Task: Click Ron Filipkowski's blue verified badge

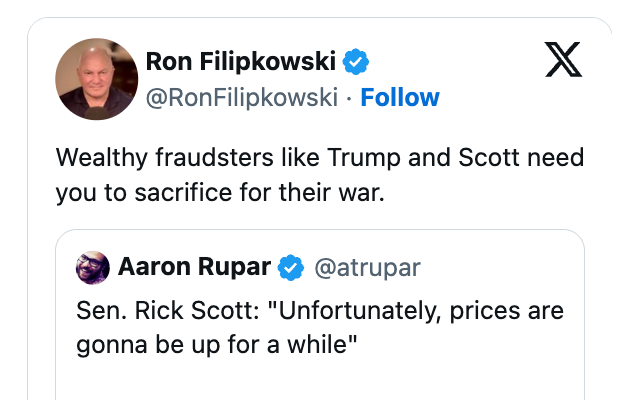Action: click(x=356, y=62)
